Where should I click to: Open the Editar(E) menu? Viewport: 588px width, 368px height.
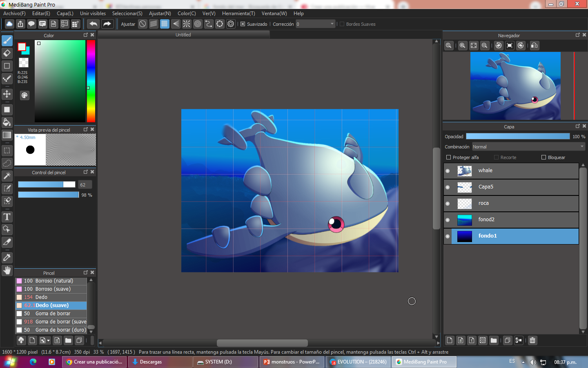click(x=41, y=13)
